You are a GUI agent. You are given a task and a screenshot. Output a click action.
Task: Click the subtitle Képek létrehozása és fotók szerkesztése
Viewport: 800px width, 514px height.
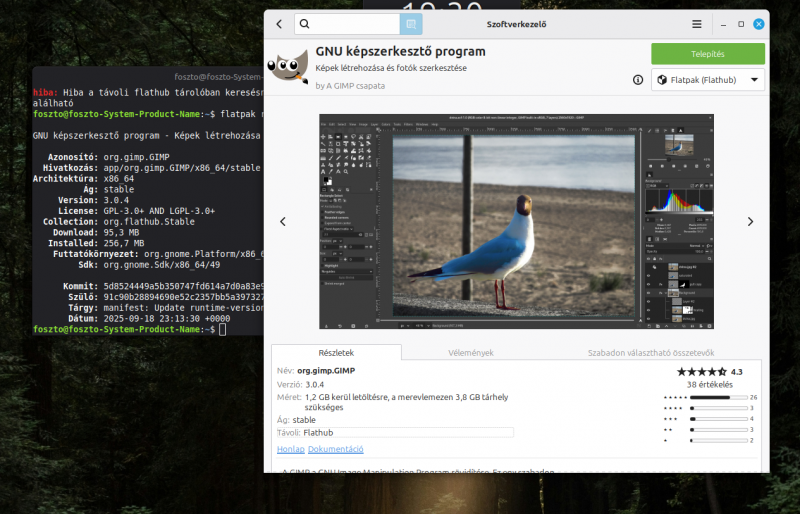pos(391,68)
